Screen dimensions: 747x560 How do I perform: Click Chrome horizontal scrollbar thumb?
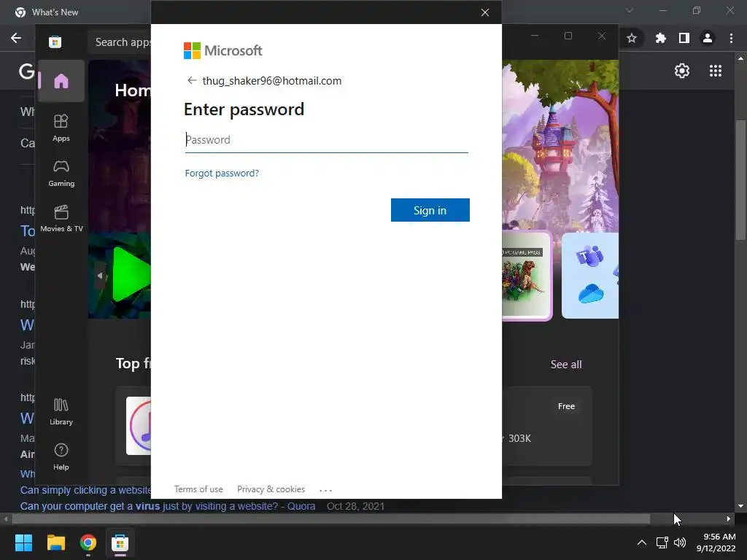coord(331,519)
